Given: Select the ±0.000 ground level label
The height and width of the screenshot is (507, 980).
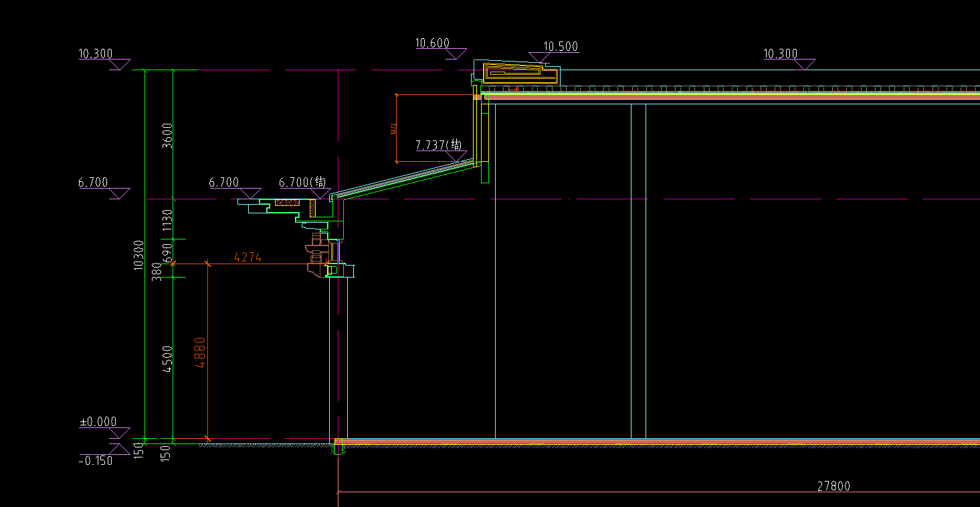Looking at the screenshot, I should point(98,422).
